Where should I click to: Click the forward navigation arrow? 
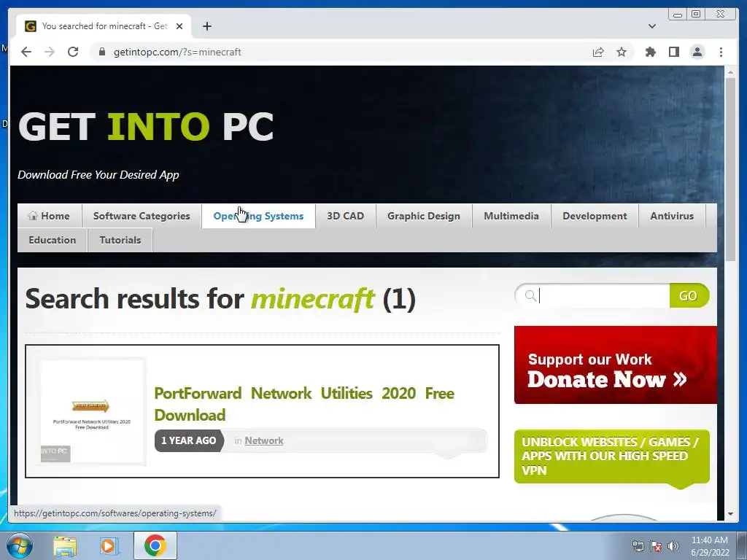(50, 52)
